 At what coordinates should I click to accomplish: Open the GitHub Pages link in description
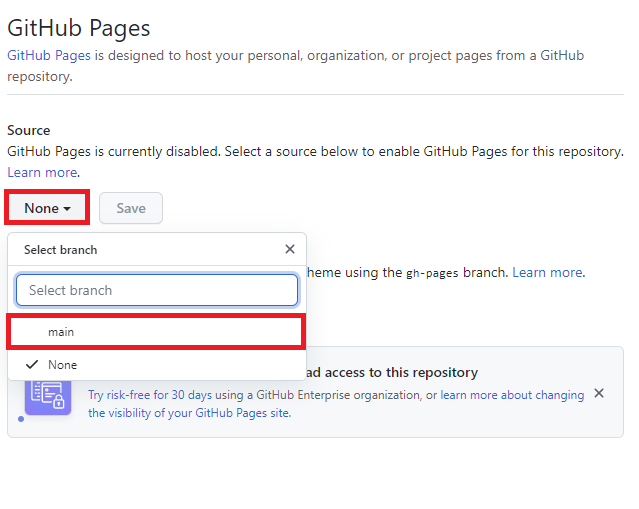tap(49, 55)
